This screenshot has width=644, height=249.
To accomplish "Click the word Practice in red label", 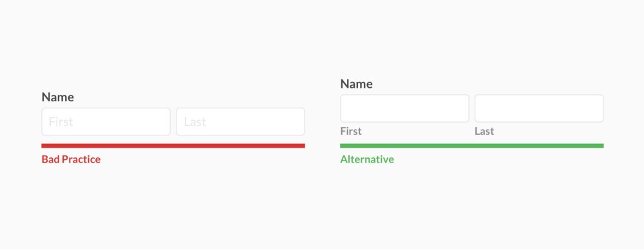I will [x=81, y=159].
